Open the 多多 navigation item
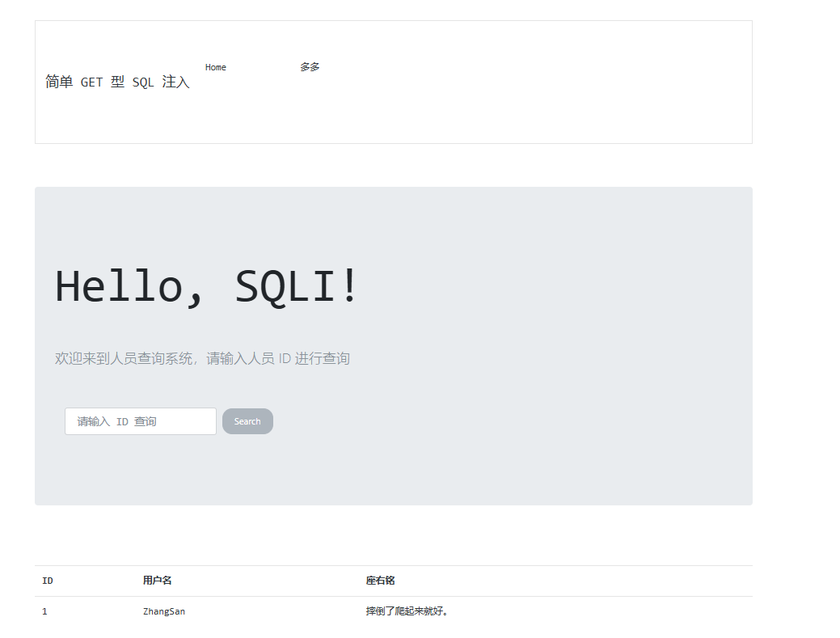Screen dimensions: 840x638 (x=310, y=67)
